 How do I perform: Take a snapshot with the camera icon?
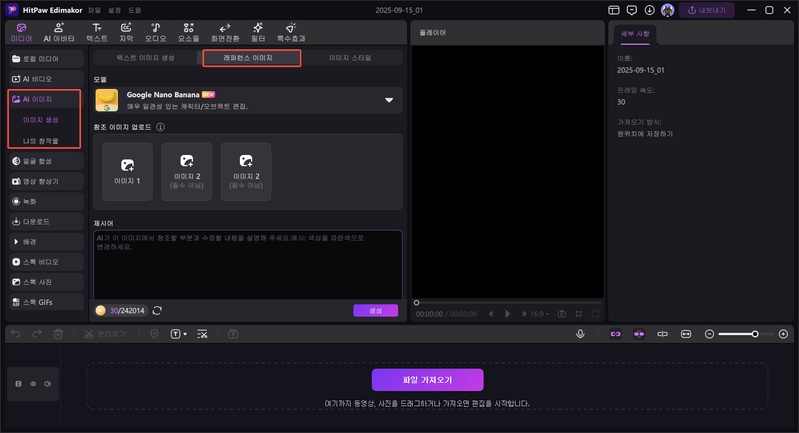coord(562,313)
